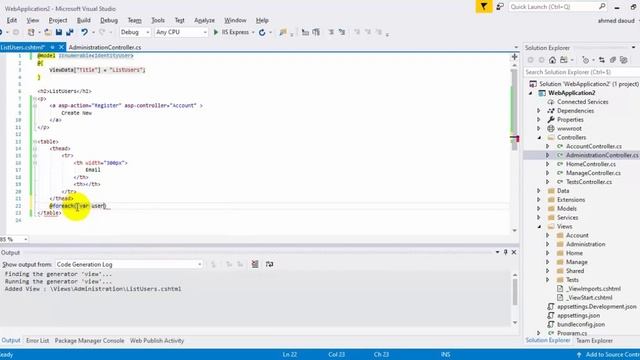Click the code editor vertical scrollbar thumb
Image resolution: width=640 pixels, height=360 pixels.
[514, 109]
